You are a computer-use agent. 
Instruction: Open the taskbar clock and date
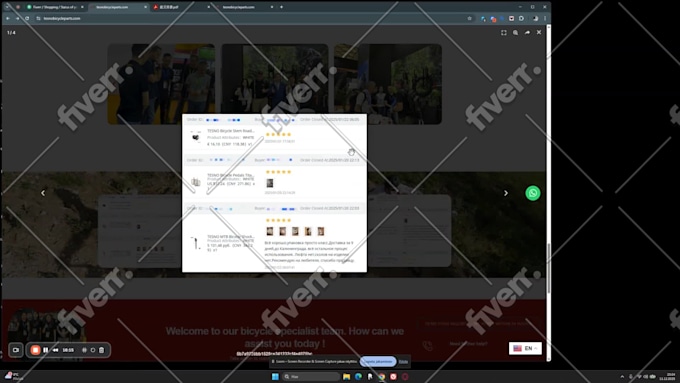coord(667,376)
